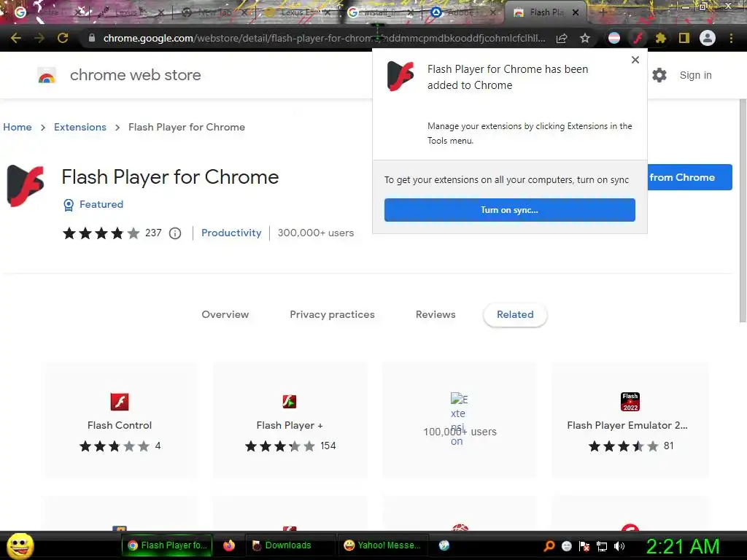Open the Downloads taskbar window
The width and height of the screenshot is (747, 560).
pos(289,545)
